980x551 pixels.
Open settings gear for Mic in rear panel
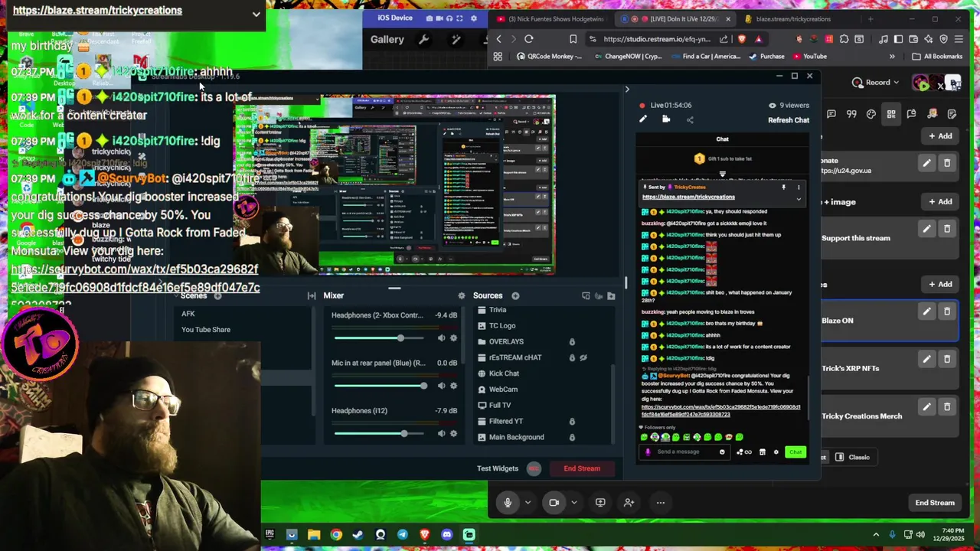point(453,386)
